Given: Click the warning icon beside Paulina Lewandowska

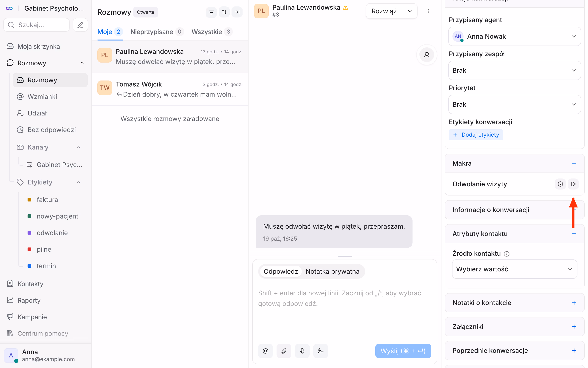Looking at the screenshot, I should click(345, 8).
